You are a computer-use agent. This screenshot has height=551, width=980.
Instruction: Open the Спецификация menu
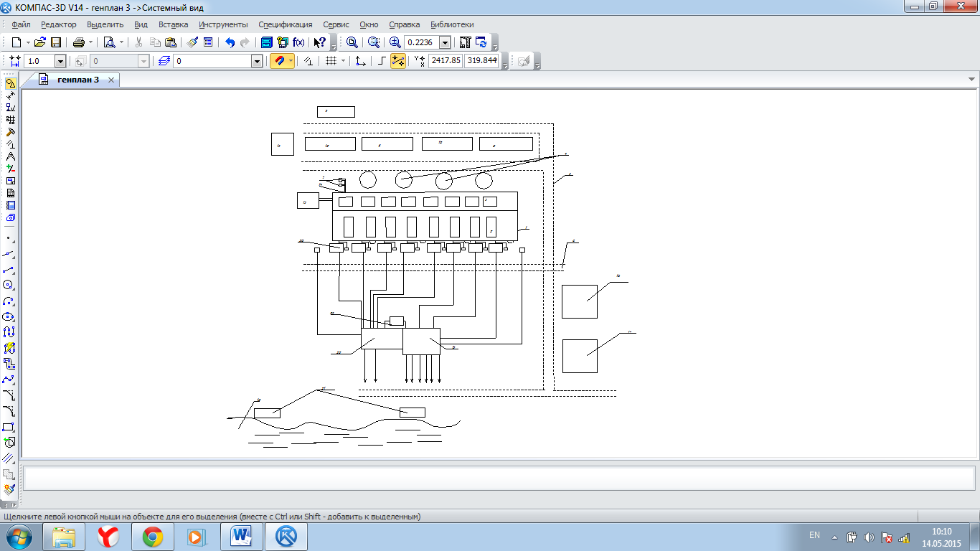285,24
